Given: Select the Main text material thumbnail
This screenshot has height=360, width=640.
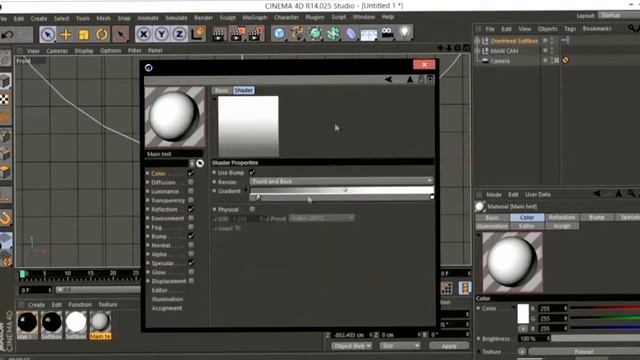Looking at the screenshot, I should pos(100,324).
